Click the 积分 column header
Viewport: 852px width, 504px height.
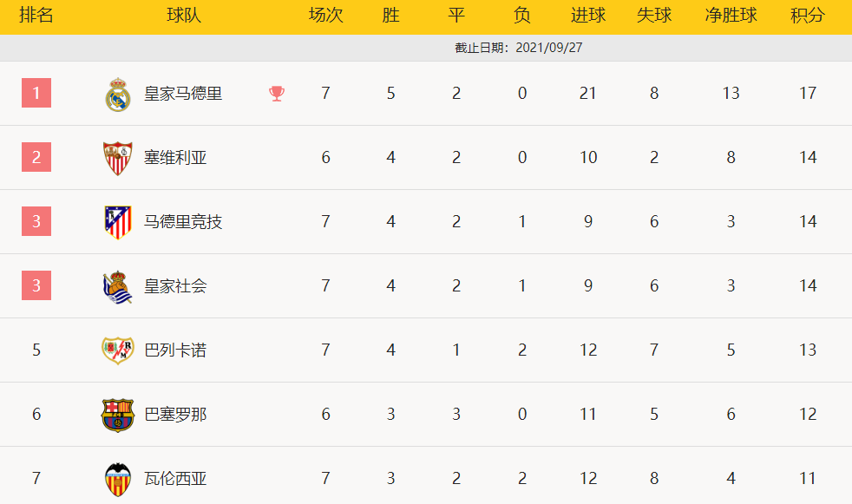tap(808, 16)
